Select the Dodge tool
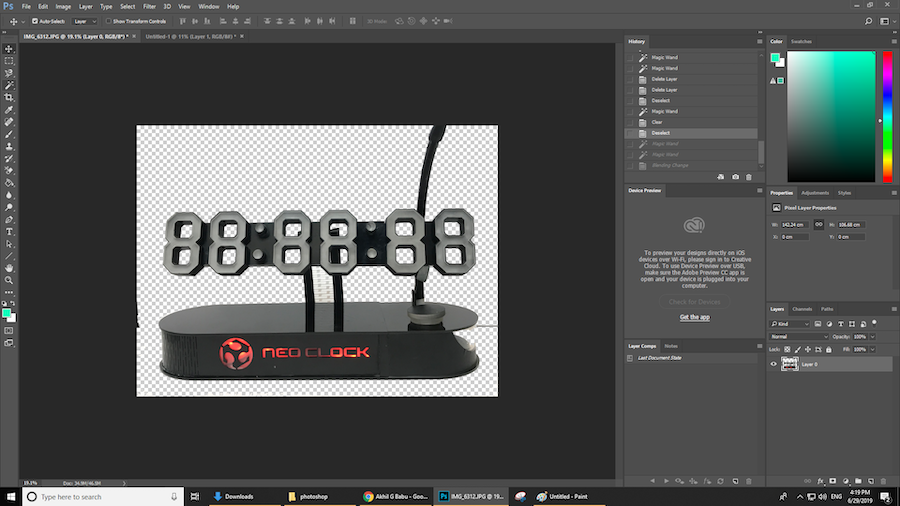 pyautogui.click(x=9, y=207)
